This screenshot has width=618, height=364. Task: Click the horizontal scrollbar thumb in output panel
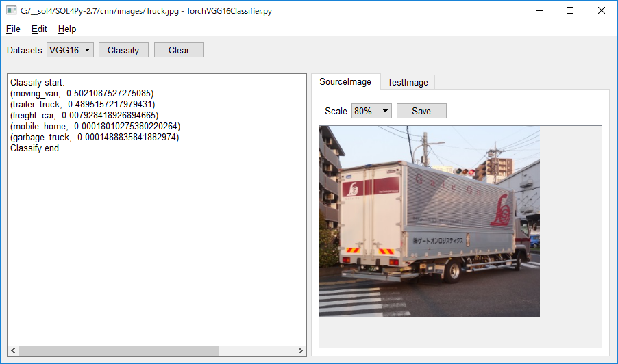pos(119,350)
